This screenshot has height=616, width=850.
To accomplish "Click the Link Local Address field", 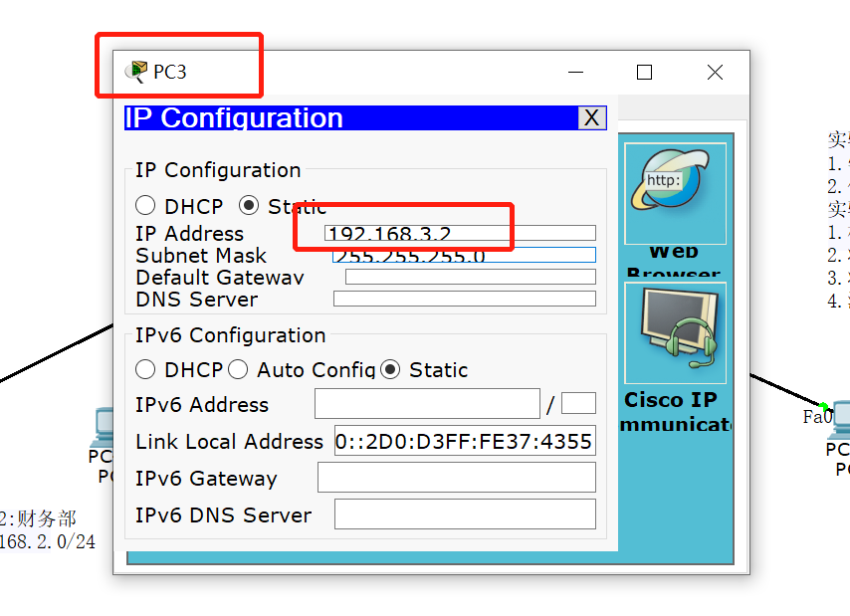I will tap(465, 441).
